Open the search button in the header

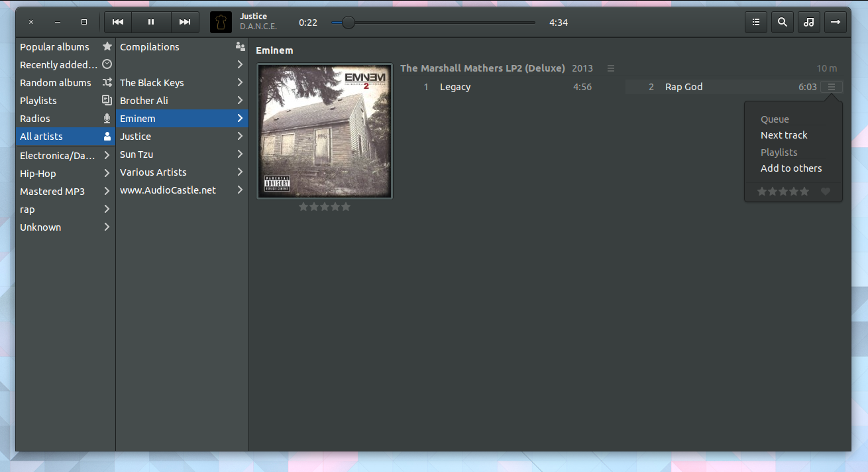pos(783,22)
